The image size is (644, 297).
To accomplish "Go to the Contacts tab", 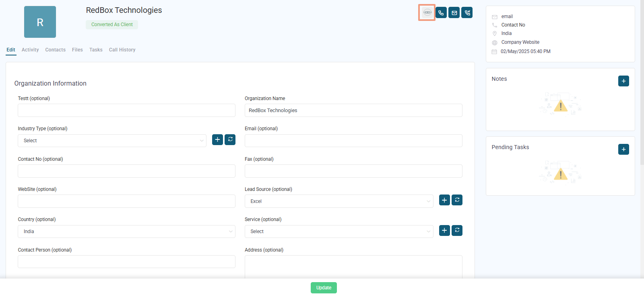I will 56,50.
